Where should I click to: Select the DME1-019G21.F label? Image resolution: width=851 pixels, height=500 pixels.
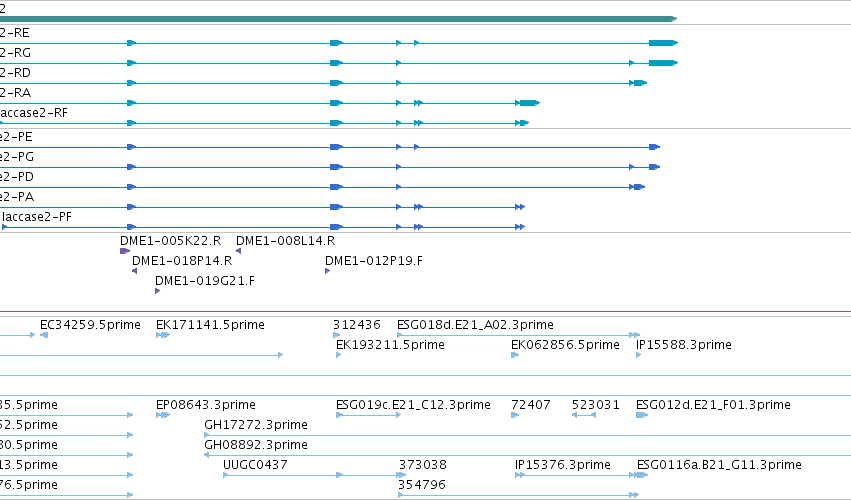coord(205,281)
